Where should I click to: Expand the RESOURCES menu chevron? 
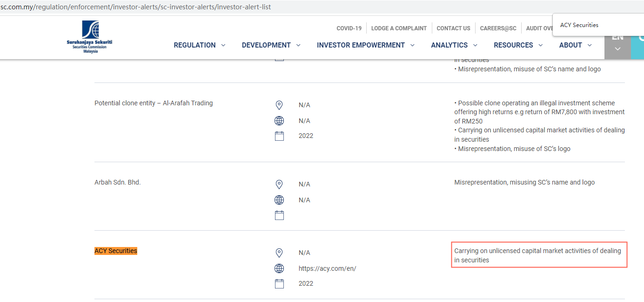[x=541, y=45]
